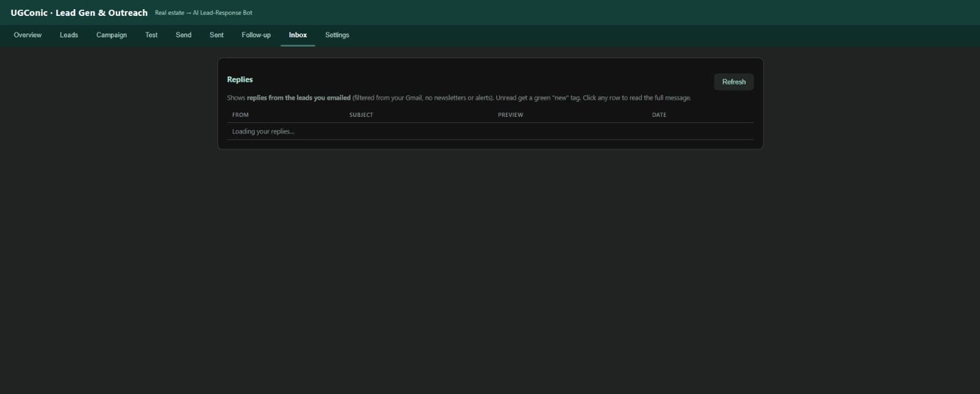The image size is (980, 394).
Task: Open the Settings tab
Action: tap(337, 35)
